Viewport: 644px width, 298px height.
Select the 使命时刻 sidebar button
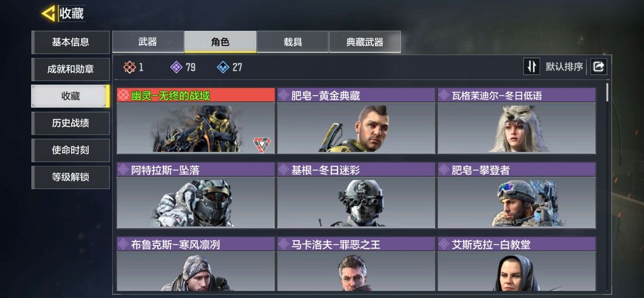click(70, 150)
